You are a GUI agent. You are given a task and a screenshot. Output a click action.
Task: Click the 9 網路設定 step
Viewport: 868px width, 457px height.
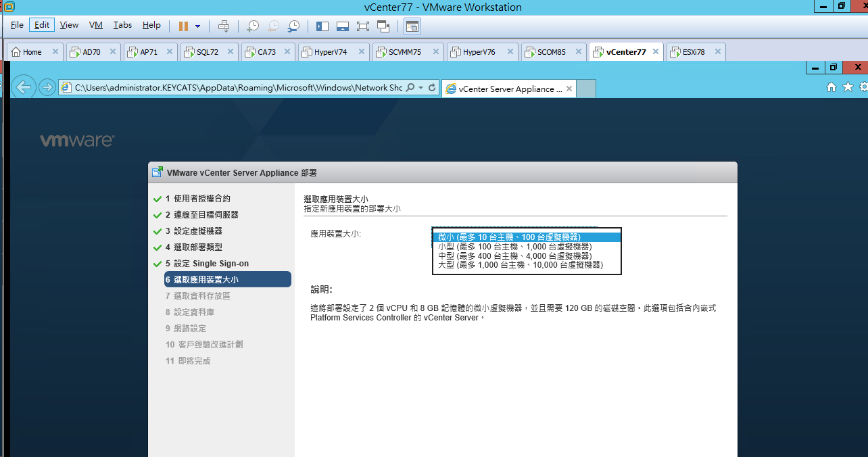(x=186, y=329)
